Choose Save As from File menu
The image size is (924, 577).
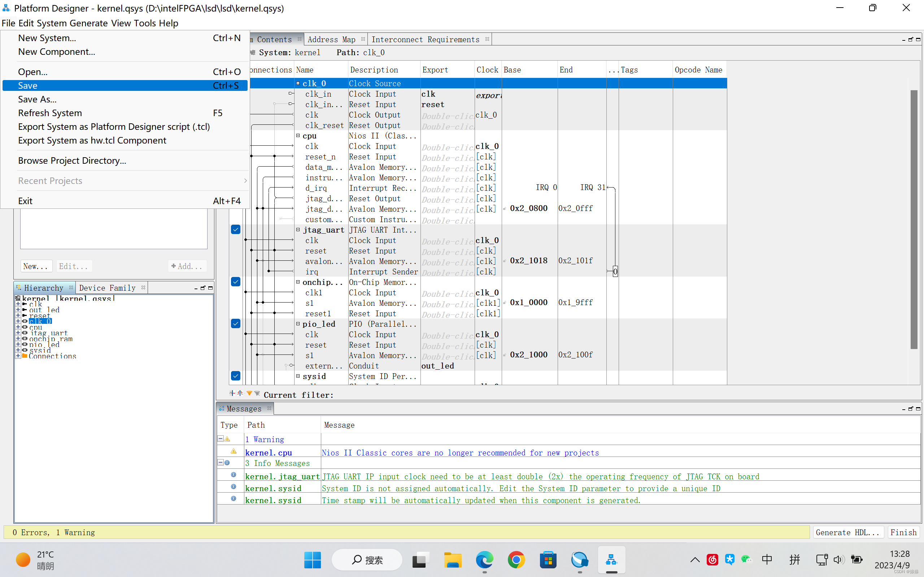[x=38, y=99]
